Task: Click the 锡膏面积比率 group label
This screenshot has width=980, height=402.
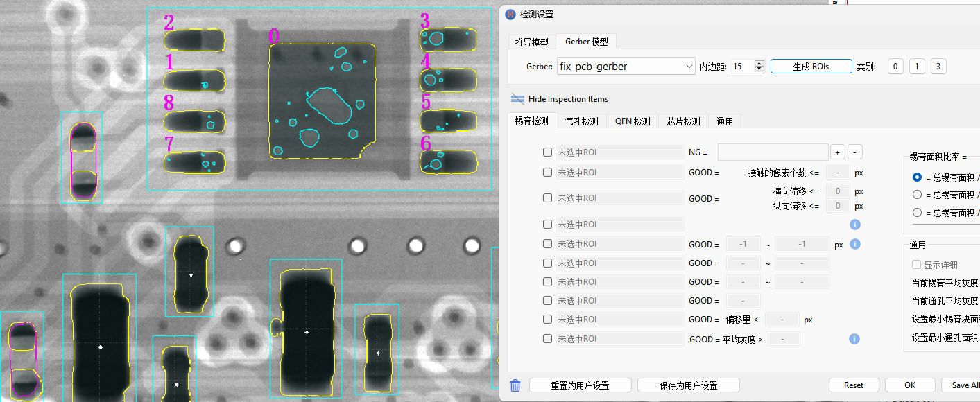Action: [938, 157]
